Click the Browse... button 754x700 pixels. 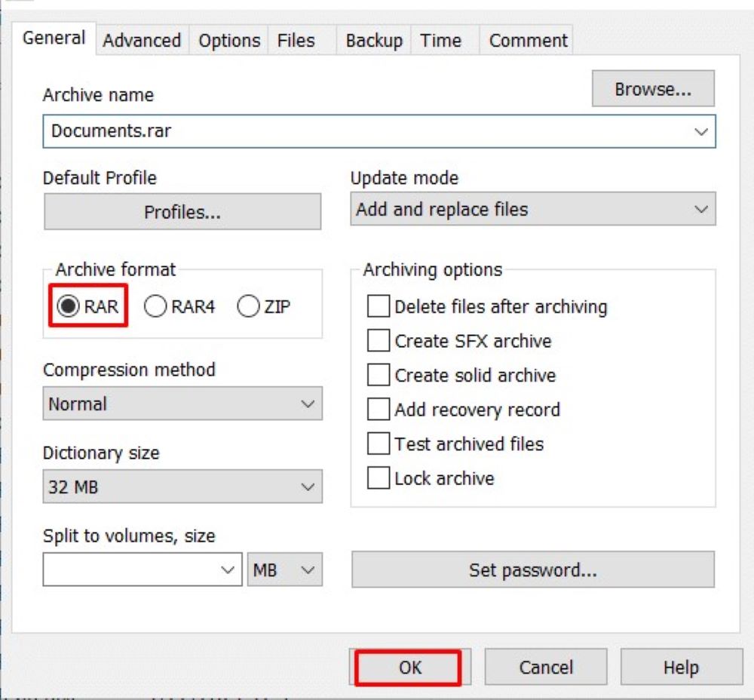click(x=652, y=89)
